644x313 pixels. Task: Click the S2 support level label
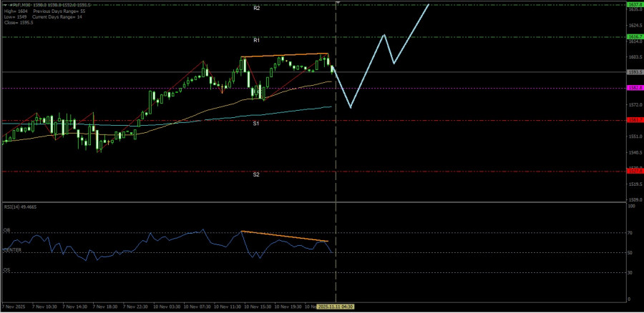[x=256, y=174]
